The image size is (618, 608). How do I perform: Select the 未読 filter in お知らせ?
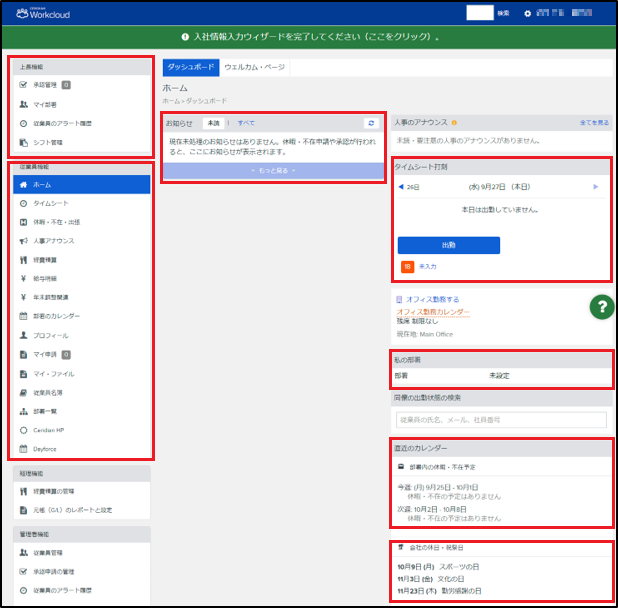tap(213, 123)
